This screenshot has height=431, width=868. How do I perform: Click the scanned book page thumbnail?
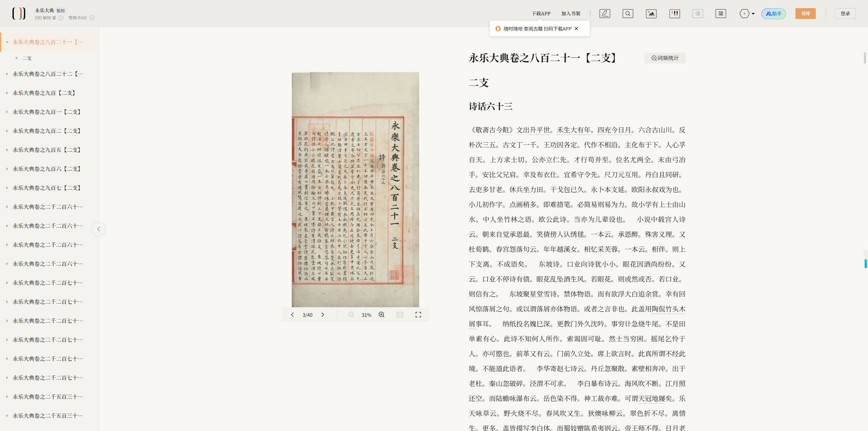(355, 189)
